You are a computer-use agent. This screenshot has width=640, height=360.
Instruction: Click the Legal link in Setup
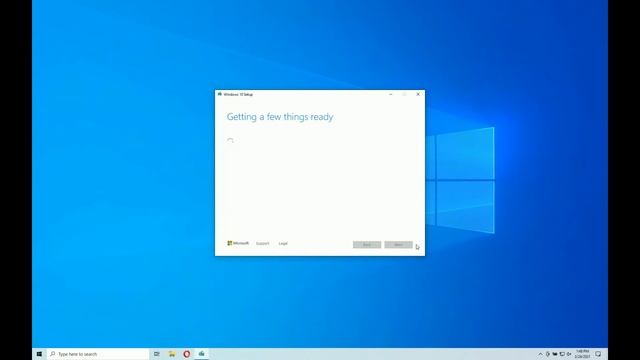[x=283, y=244]
